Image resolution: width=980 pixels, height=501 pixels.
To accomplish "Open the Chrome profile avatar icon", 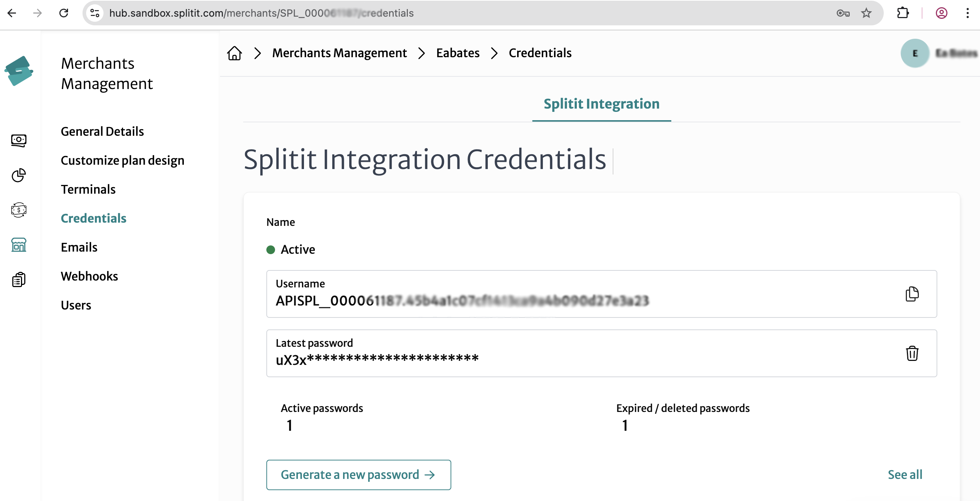I will click(941, 13).
